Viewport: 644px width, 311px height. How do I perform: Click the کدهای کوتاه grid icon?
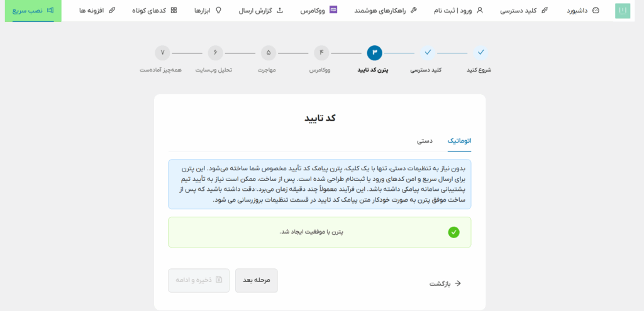(174, 11)
